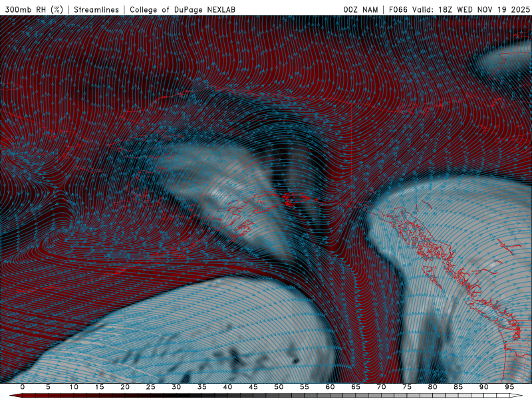Viewport: 532px width, 399px height.
Task: Click the colorbar label "70"
Action: point(381,387)
